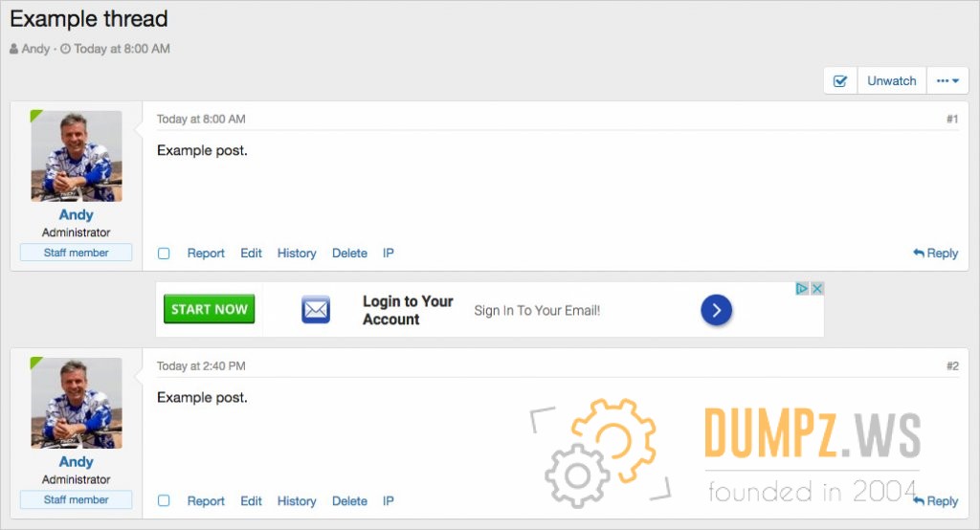Open the #2 post permalink number

coord(952,366)
